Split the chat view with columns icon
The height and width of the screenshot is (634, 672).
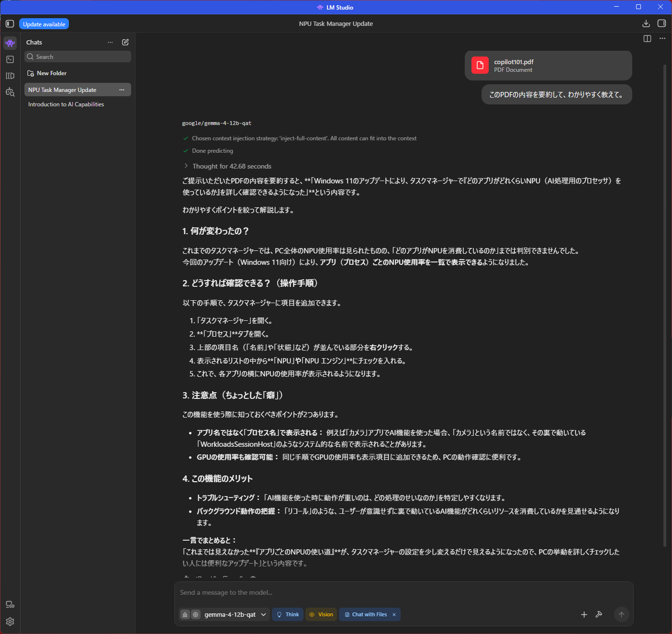pyautogui.click(x=647, y=39)
